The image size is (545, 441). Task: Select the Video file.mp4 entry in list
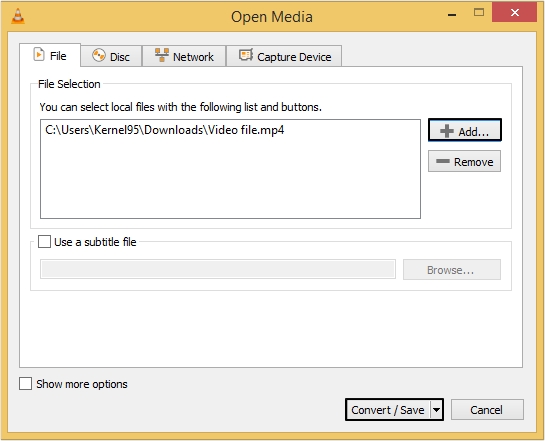pyautogui.click(x=164, y=130)
